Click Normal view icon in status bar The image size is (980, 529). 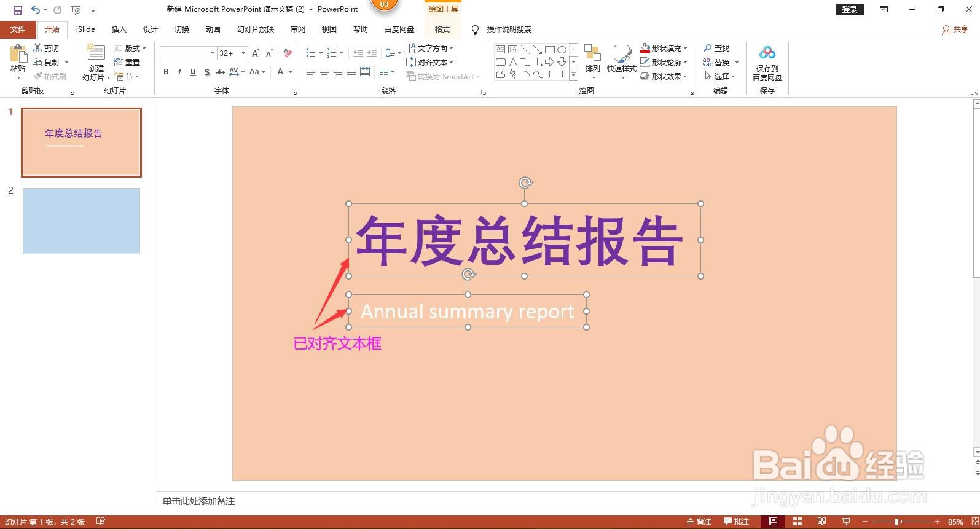[x=773, y=522]
